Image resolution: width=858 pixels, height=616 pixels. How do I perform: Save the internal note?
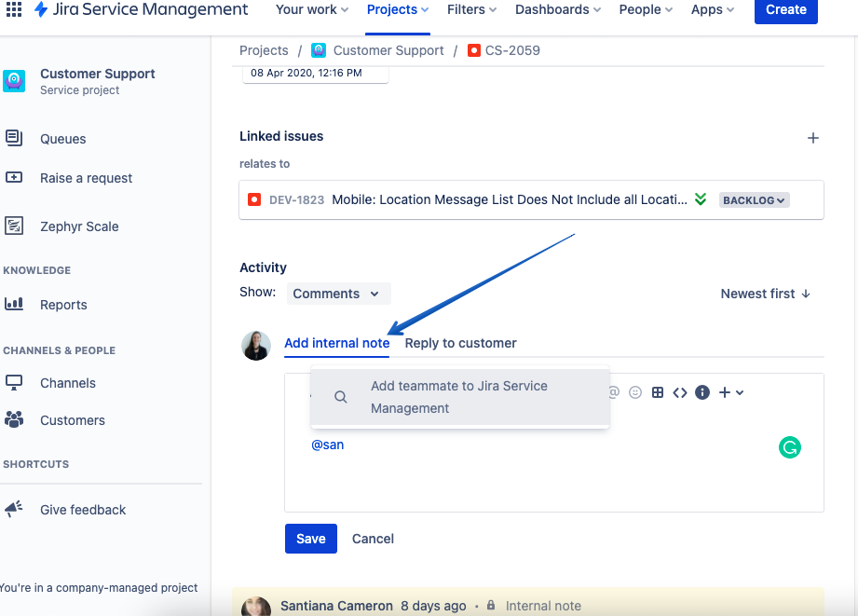[x=310, y=538]
